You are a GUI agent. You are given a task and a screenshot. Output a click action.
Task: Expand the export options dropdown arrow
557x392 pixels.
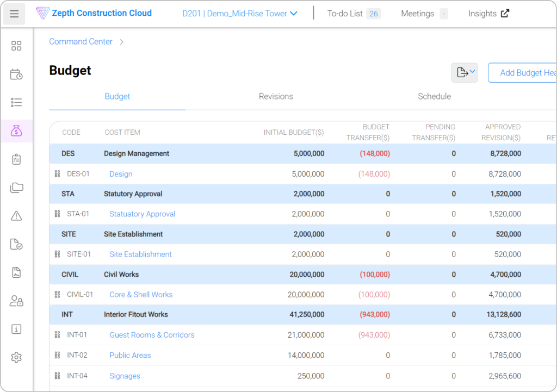(x=472, y=72)
